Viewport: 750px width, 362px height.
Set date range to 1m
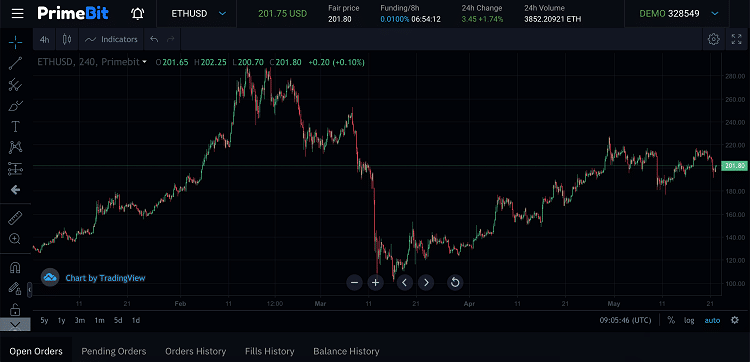coord(99,320)
